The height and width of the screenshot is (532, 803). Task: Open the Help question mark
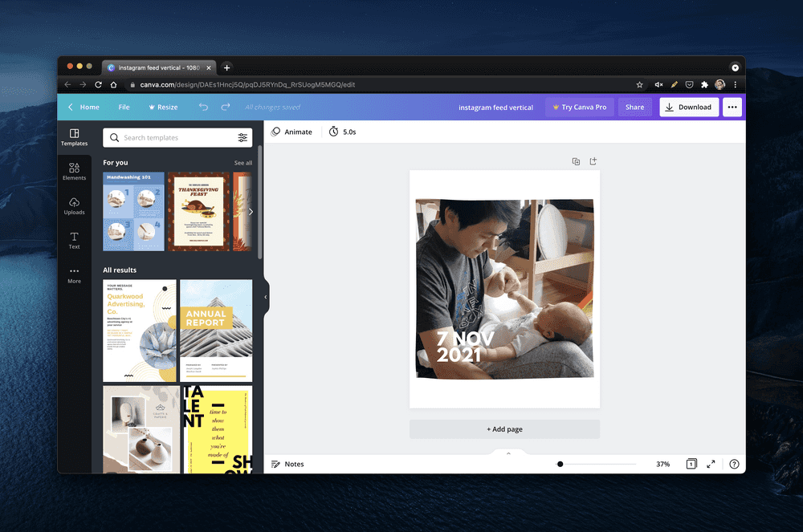(735, 464)
